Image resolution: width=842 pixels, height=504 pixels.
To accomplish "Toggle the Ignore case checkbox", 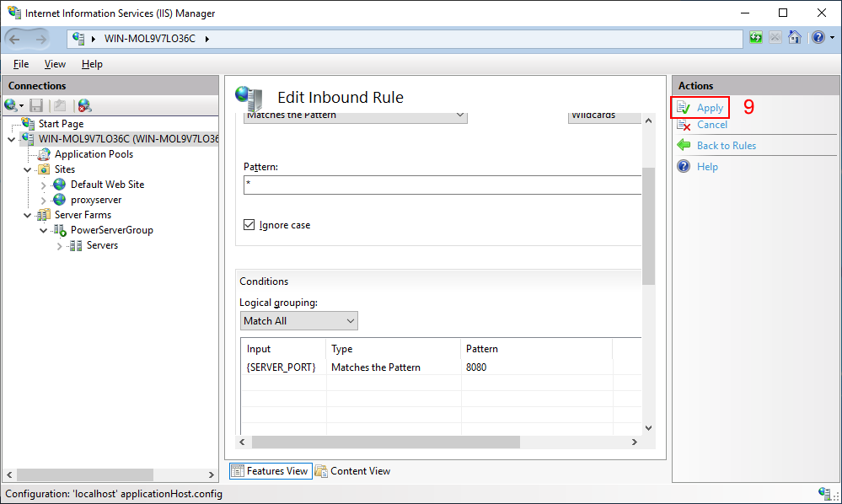I will coord(249,225).
